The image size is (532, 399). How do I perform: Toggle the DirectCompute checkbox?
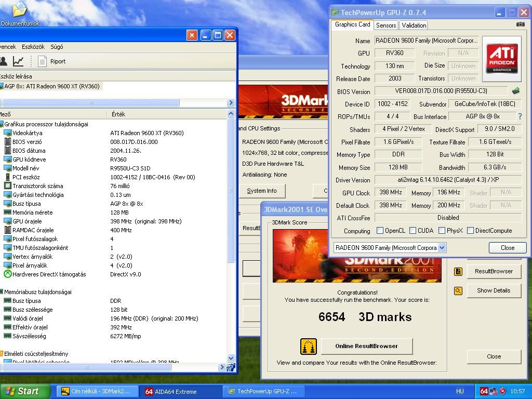coord(470,231)
